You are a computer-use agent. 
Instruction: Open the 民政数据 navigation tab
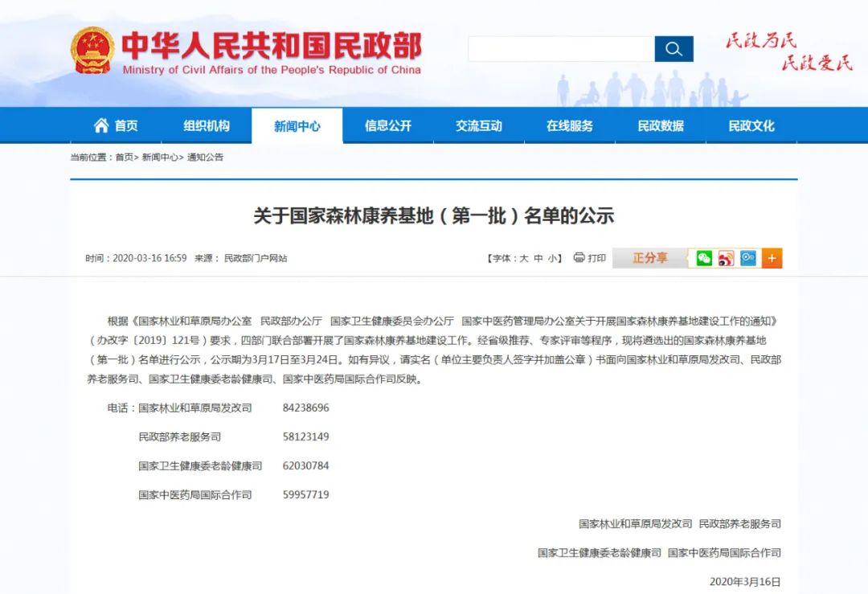(661, 125)
